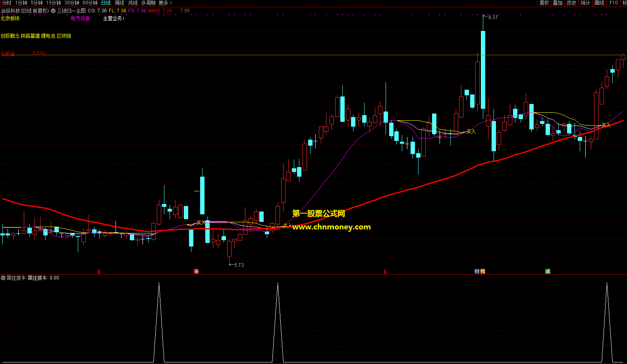
Task: Switch to the 1分钟 chart tab
Action: tap(21, 3)
